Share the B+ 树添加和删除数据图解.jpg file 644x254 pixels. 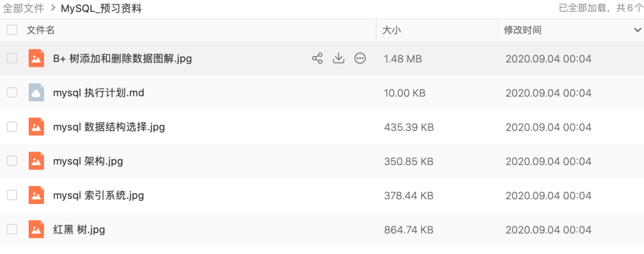click(317, 58)
